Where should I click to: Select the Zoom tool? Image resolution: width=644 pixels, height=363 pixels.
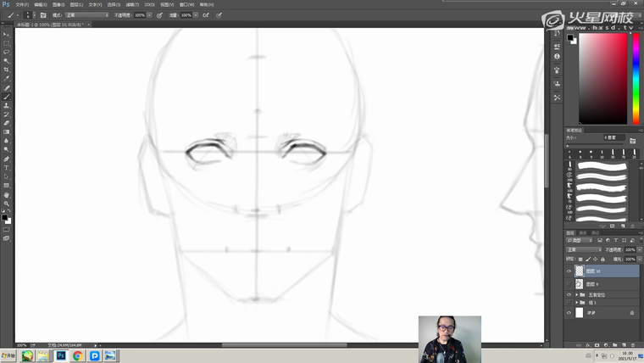[6, 204]
